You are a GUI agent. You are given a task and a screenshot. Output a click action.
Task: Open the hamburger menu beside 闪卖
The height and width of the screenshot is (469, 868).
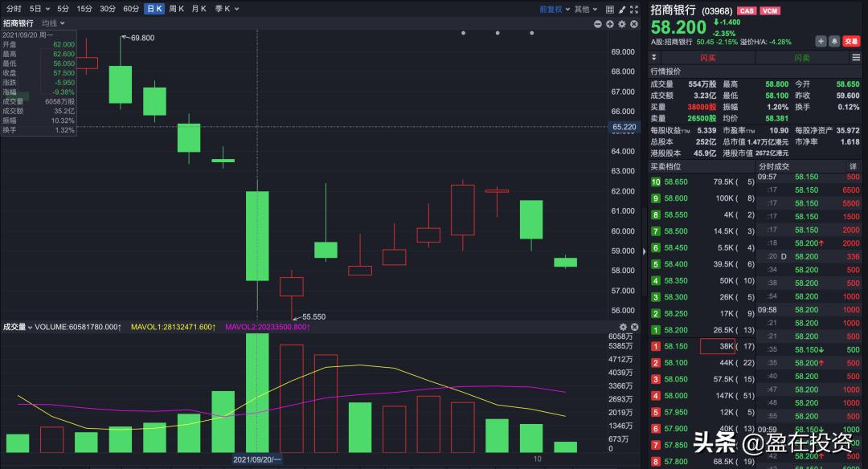point(856,58)
